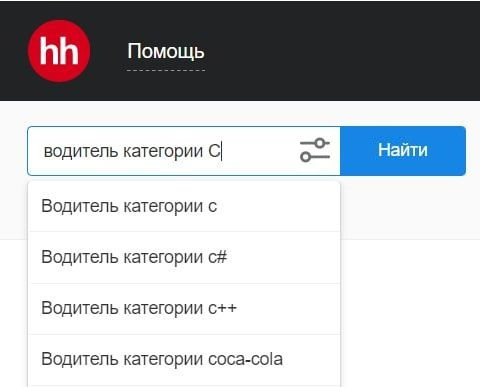This screenshot has width=480, height=387.
Task: Select suggestion Водитель категории c++
Action: pos(184,308)
